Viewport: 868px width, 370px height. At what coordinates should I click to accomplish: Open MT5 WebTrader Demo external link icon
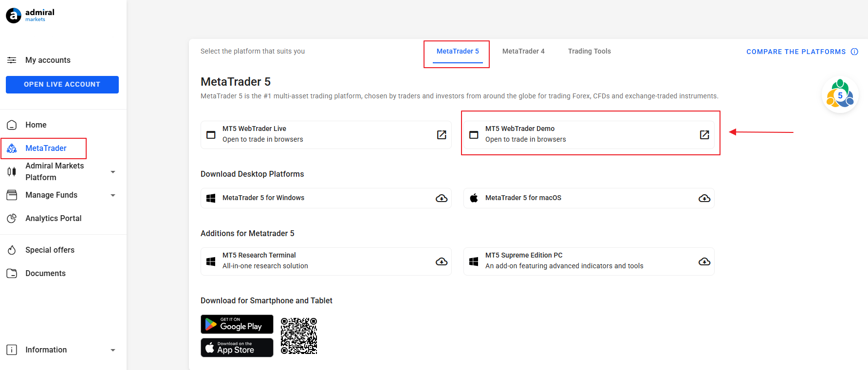[704, 135]
